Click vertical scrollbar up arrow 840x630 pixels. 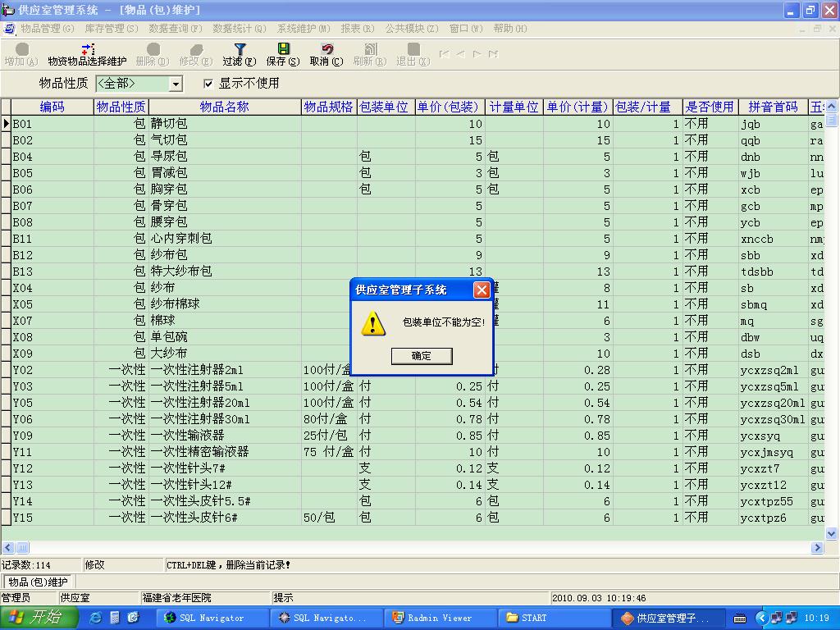point(832,106)
